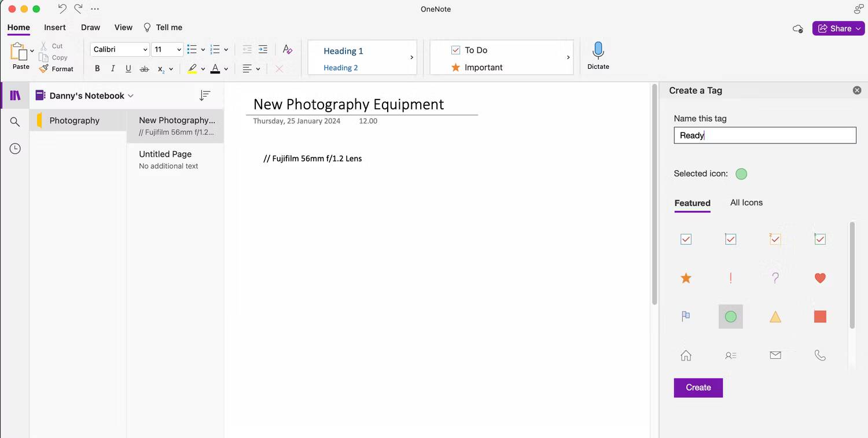Open recent notes via clock icon
The width and height of the screenshot is (868, 438).
pos(14,148)
